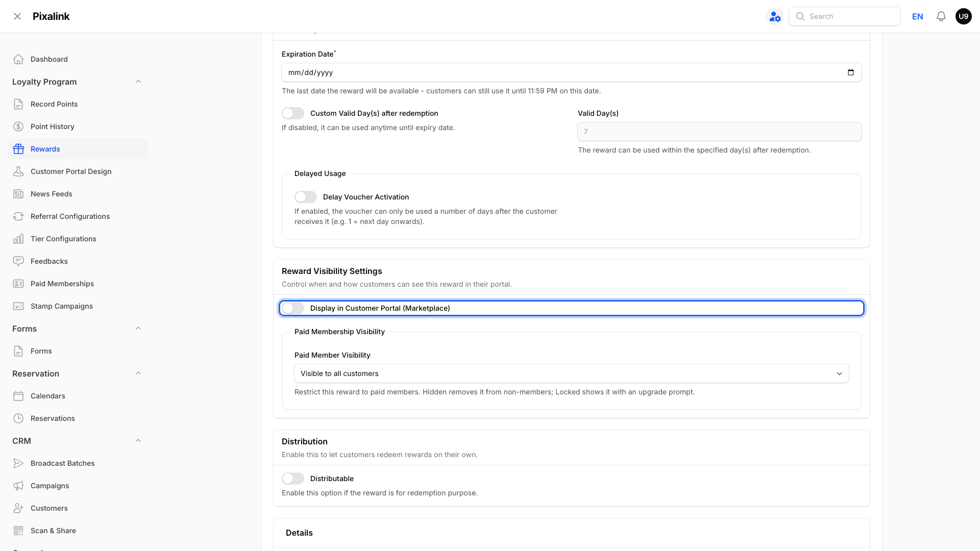Go to Customers in the sidebar
This screenshot has width=980, height=551.
(78, 508)
